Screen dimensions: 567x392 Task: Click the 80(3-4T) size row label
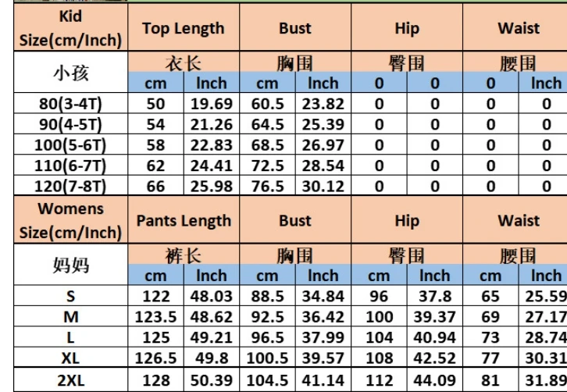[x=70, y=103]
